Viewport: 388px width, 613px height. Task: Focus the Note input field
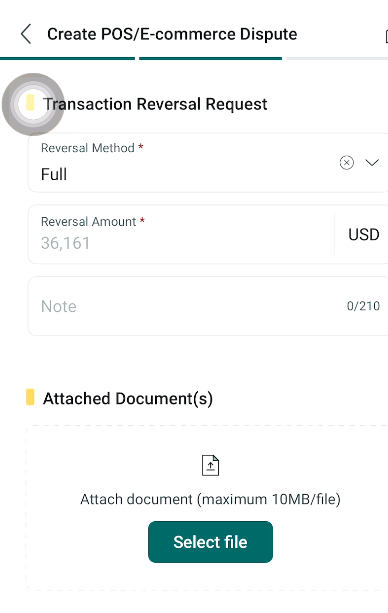coord(208,306)
